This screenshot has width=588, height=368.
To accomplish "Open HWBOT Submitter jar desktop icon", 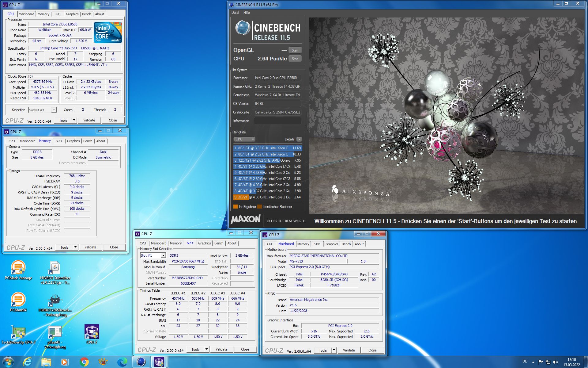I will pyautogui.click(x=55, y=272).
